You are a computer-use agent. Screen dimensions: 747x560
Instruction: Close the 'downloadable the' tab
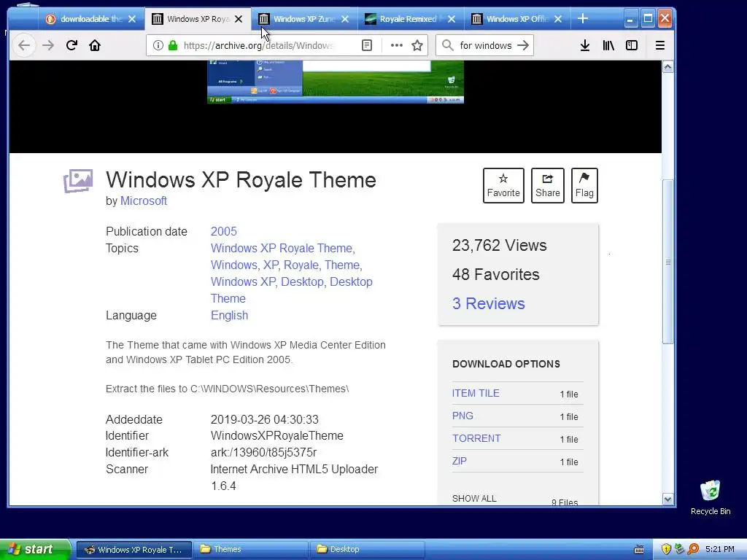[x=132, y=19]
